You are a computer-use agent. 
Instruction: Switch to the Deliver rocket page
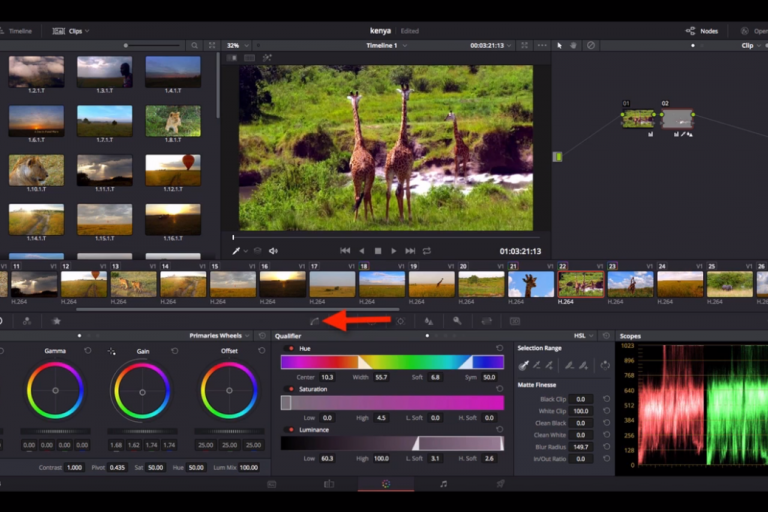[500, 484]
